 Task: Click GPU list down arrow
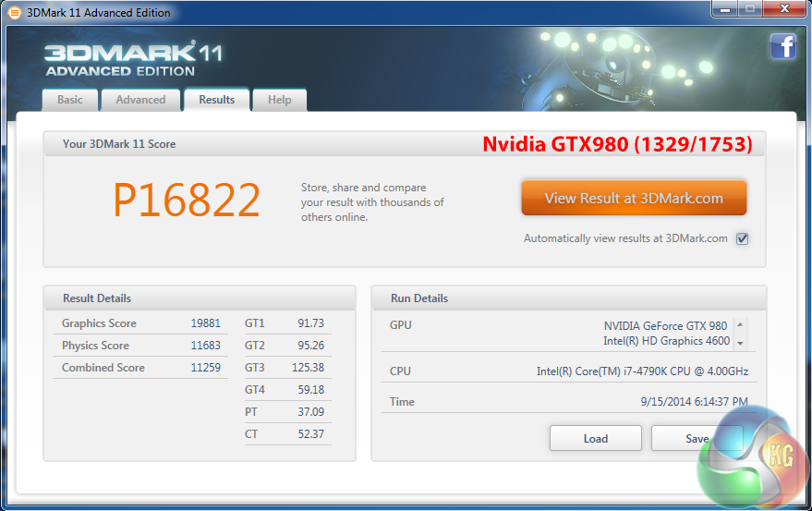741,343
